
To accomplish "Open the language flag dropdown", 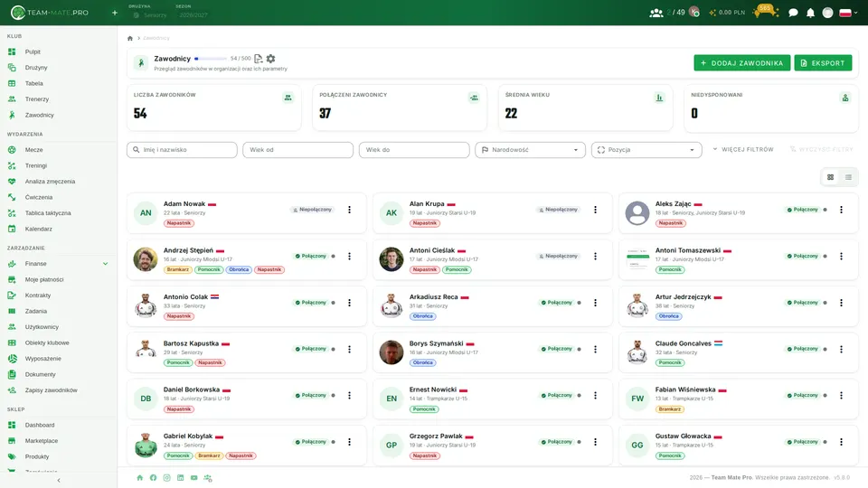I will [x=848, y=12].
